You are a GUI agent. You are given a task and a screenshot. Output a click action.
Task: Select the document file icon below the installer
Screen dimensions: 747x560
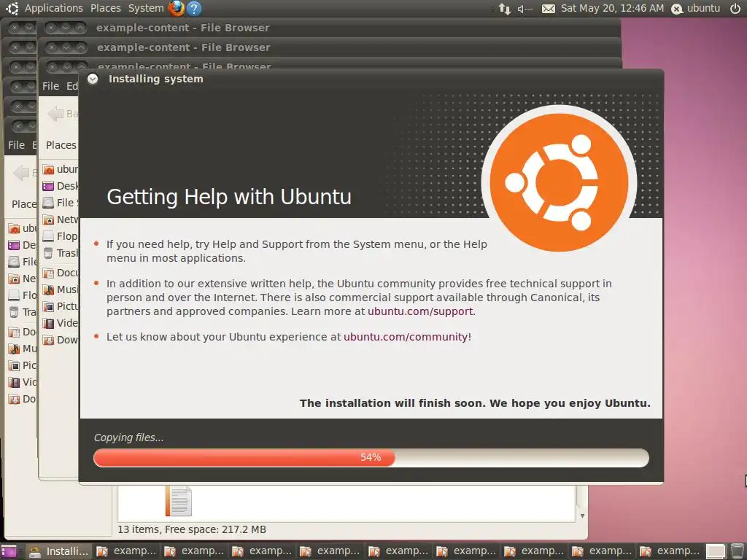pos(179,500)
